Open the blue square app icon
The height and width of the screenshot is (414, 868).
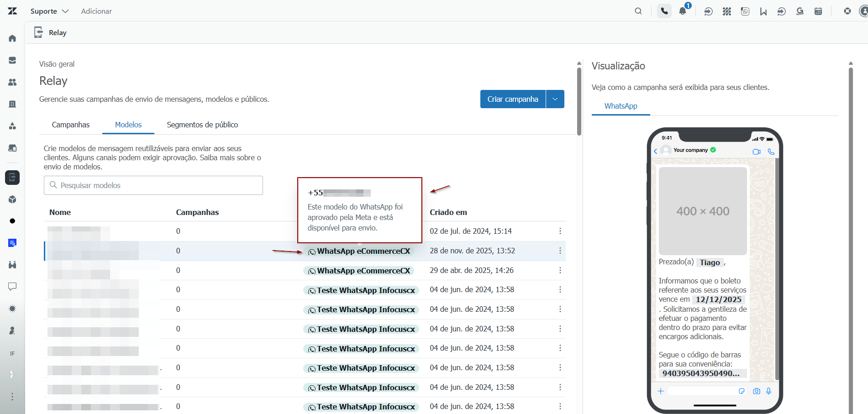[12, 243]
